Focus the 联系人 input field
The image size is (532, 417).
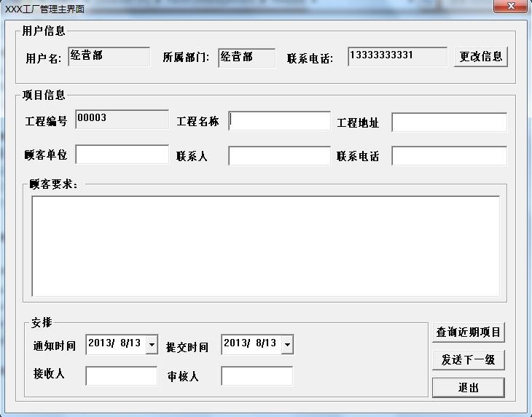pos(279,156)
